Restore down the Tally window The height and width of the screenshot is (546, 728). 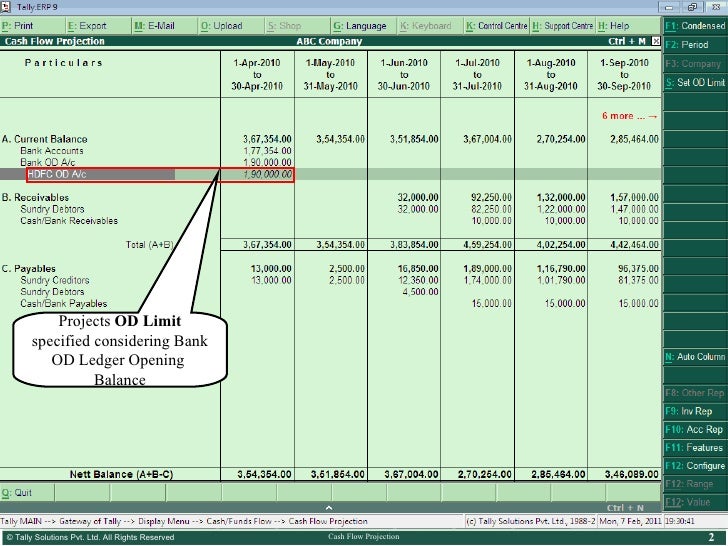coord(692,7)
